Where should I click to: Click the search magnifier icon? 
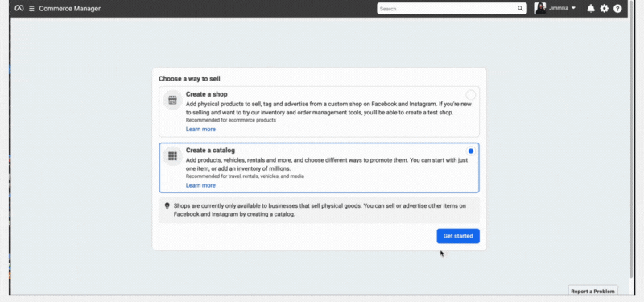pyautogui.click(x=520, y=9)
